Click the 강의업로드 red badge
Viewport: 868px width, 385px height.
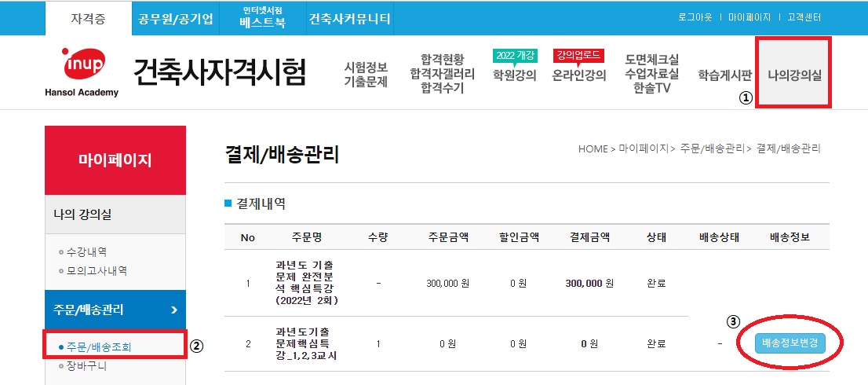578,56
